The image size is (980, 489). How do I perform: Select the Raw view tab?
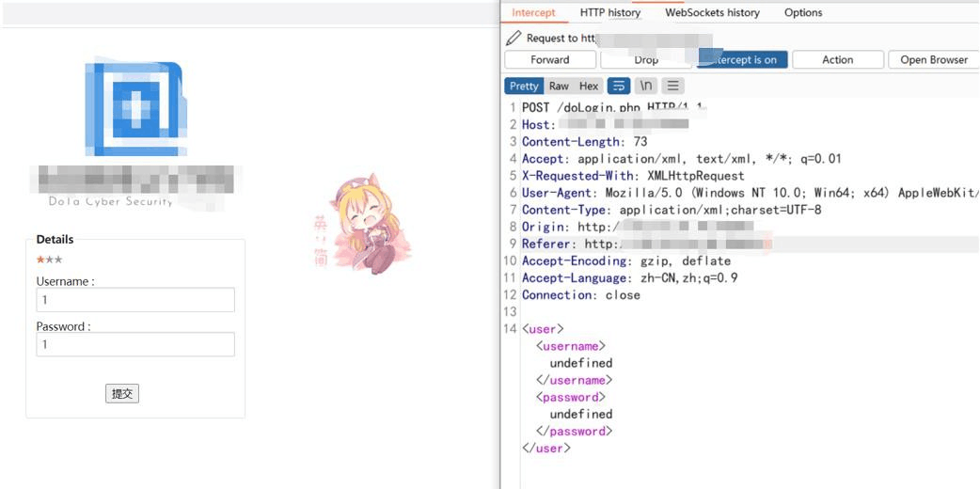[559, 86]
